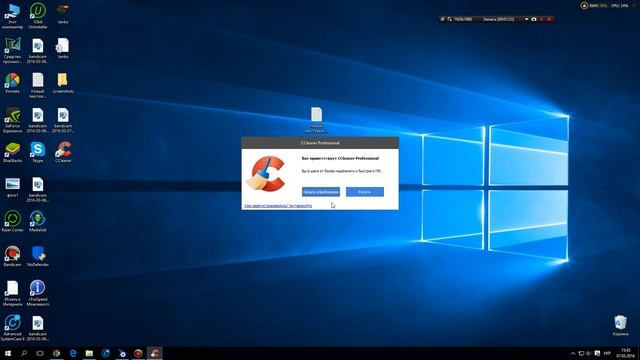
Task: Open the screenshots folder
Action: pyautogui.click(x=63, y=83)
